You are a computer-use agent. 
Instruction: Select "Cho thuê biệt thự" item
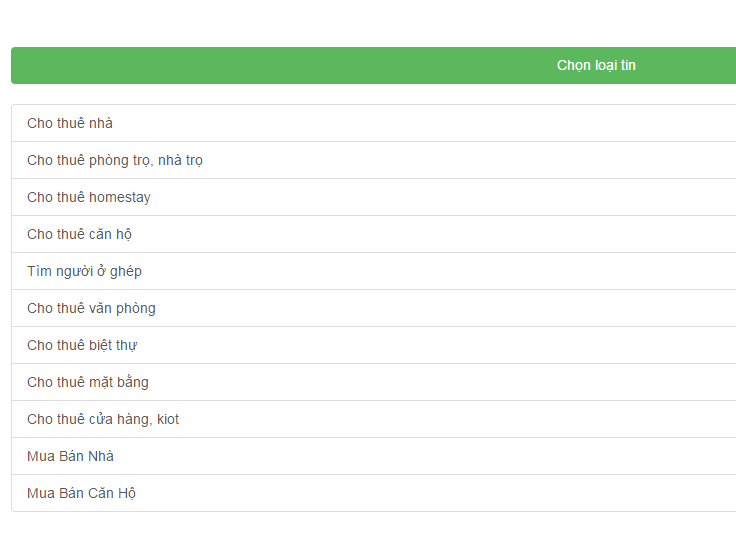[82, 345]
